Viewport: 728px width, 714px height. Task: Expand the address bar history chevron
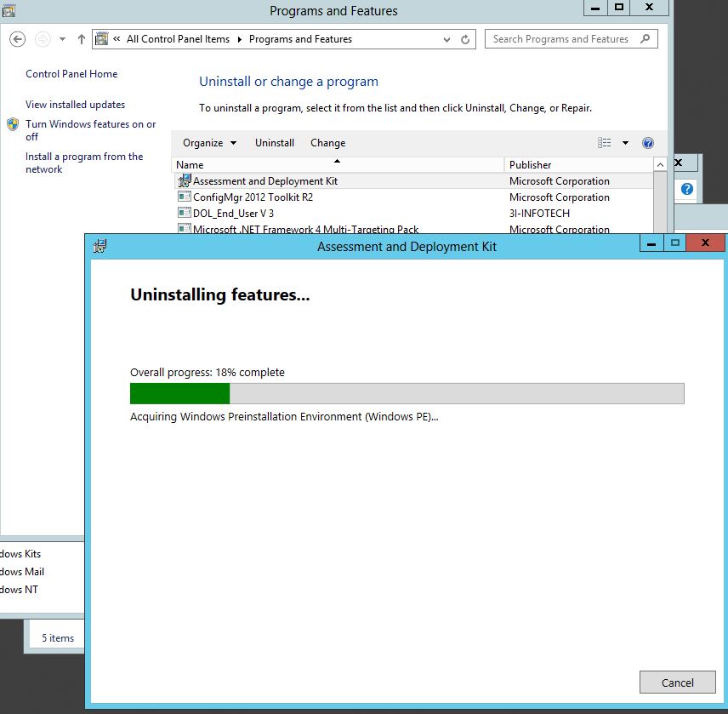pyautogui.click(x=446, y=39)
